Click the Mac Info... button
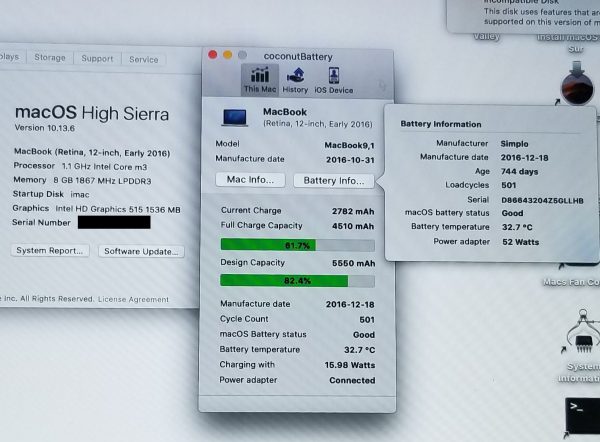This screenshot has height=442, width=600. pos(250,181)
